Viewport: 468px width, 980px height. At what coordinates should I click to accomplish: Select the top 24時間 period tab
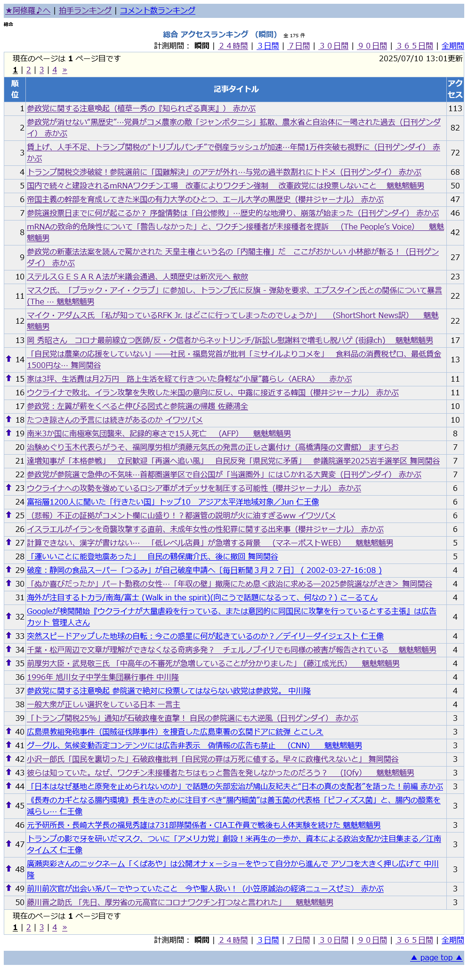[x=233, y=46]
